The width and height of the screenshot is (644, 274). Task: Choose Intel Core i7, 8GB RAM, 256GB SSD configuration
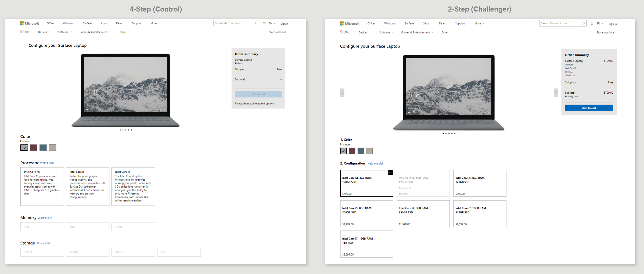pos(423,214)
